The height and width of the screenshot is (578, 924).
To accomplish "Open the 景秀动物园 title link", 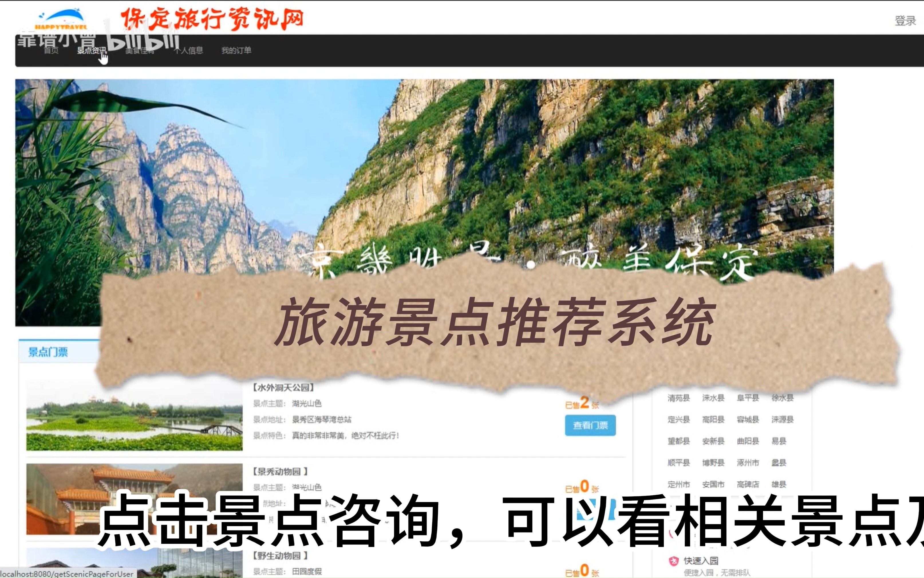I will 280,472.
